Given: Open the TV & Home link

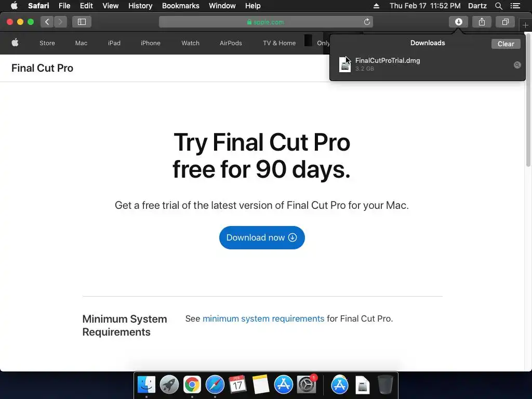Looking at the screenshot, I should (x=279, y=43).
